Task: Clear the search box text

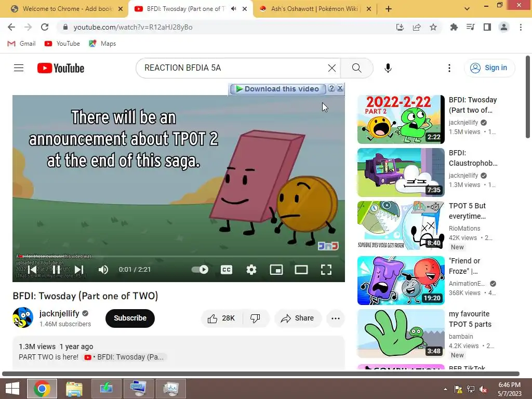Action: 332,68
